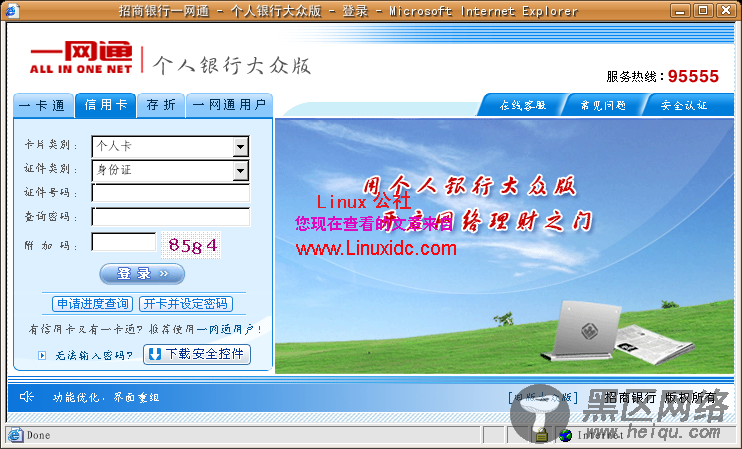Open 申请进度查询 link
The image size is (742, 449).
click(x=92, y=304)
